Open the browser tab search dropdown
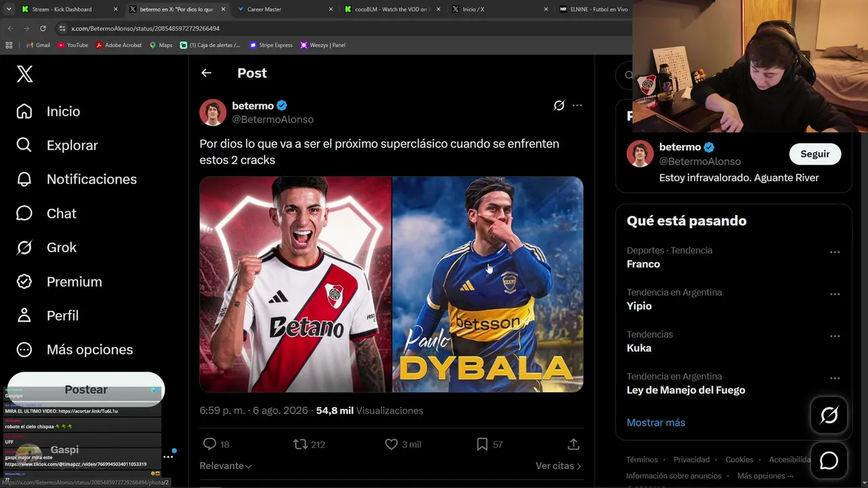The width and height of the screenshot is (868, 488). point(8,9)
